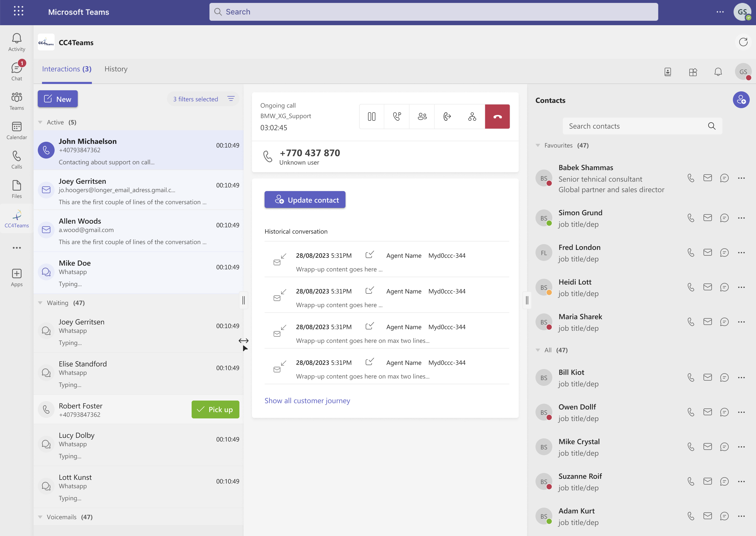756x536 pixels.
Task: Click Update contact
Action: click(305, 200)
